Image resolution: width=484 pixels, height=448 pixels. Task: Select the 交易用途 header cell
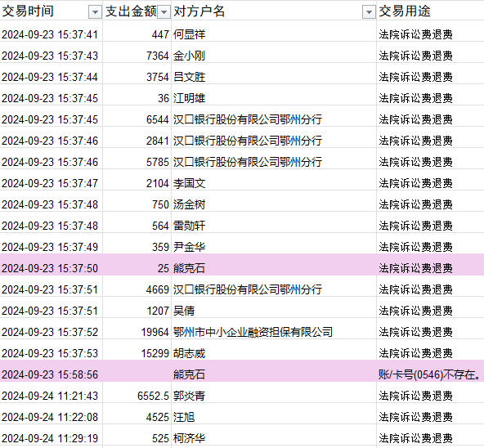[x=430, y=11]
